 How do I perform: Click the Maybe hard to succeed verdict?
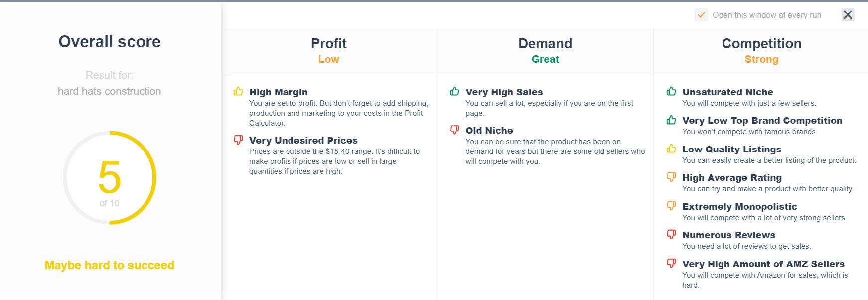pyautogui.click(x=110, y=265)
